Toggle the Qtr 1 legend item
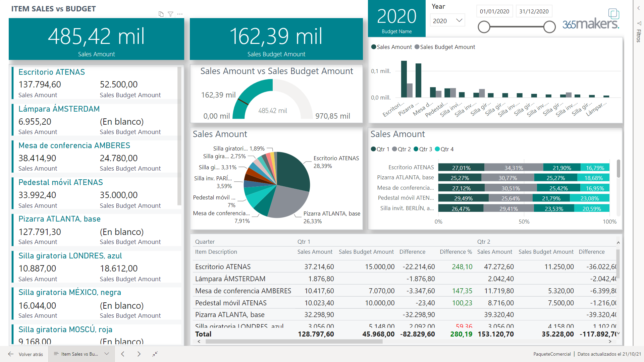644x362 pixels. (x=380, y=149)
